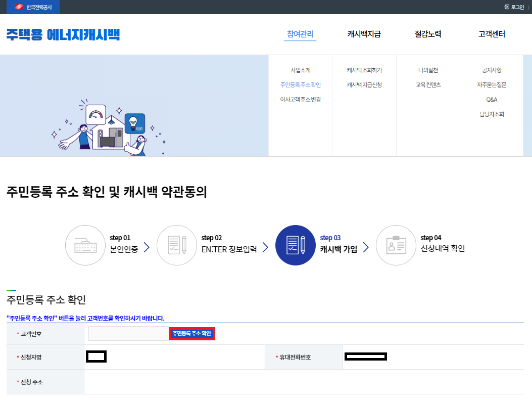Click the chevron after 본인인증

coord(147,247)
